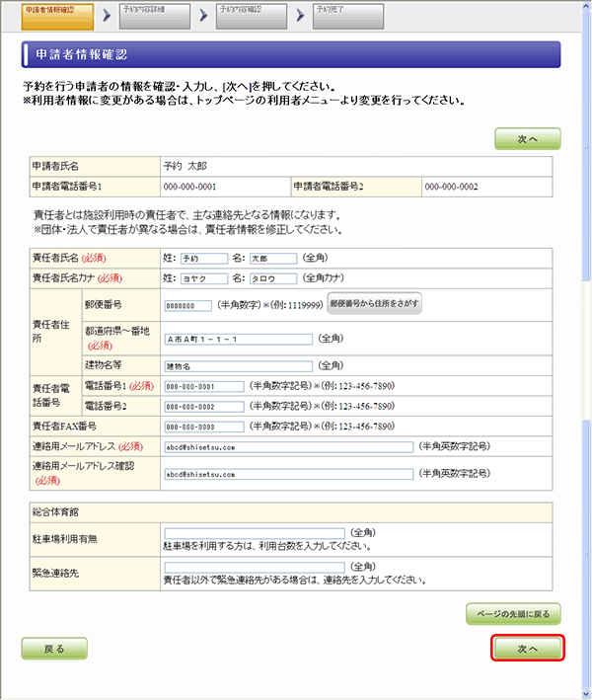The width and height of the screenshot is (592, 700).
Task: Select the 申請者情報確認 step tab
Action: (57, 17)
